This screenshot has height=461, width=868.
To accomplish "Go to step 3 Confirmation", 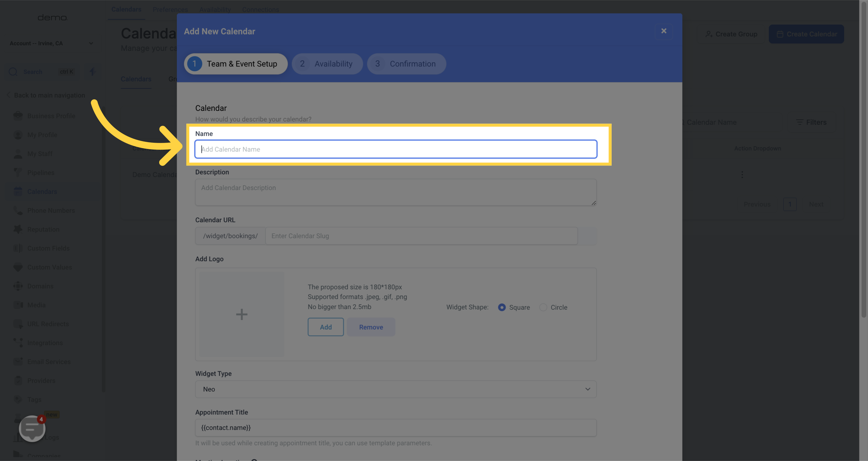I will tap(406, 64).
